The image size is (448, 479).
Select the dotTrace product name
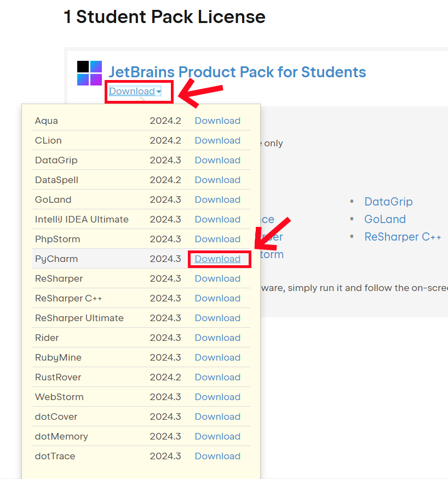pos(55,456)
